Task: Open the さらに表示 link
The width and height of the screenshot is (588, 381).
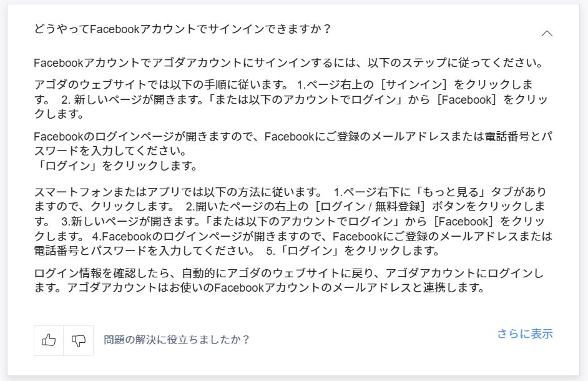Action: tap(525, 334)
